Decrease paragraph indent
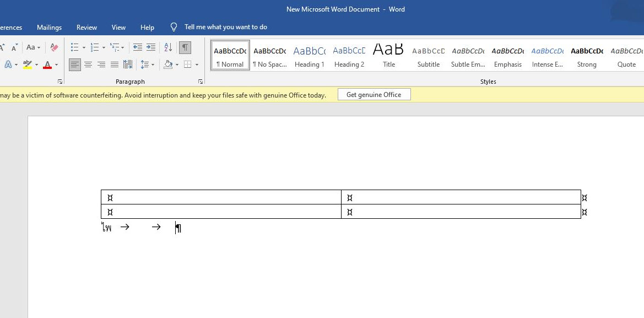This screenshot has height=318, width=644. tap(138, 47)
